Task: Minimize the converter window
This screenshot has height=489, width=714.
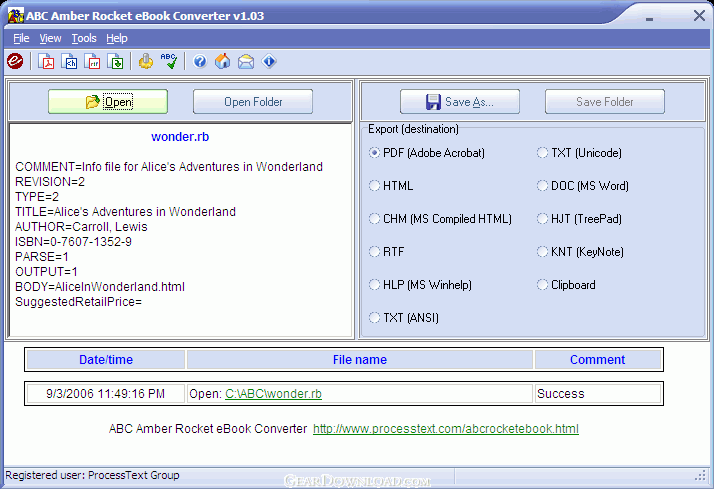Action: (x=649, y=19)
